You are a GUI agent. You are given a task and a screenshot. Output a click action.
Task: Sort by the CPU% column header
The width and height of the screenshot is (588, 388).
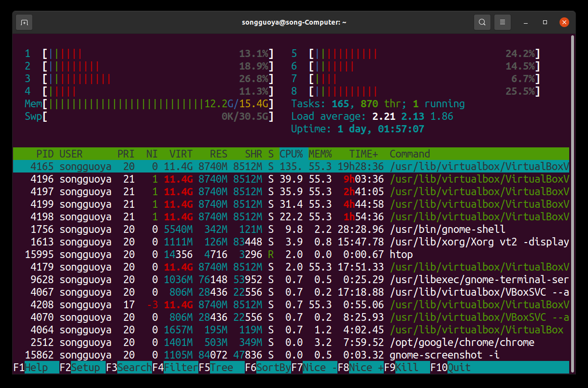(x=291, y=154)
